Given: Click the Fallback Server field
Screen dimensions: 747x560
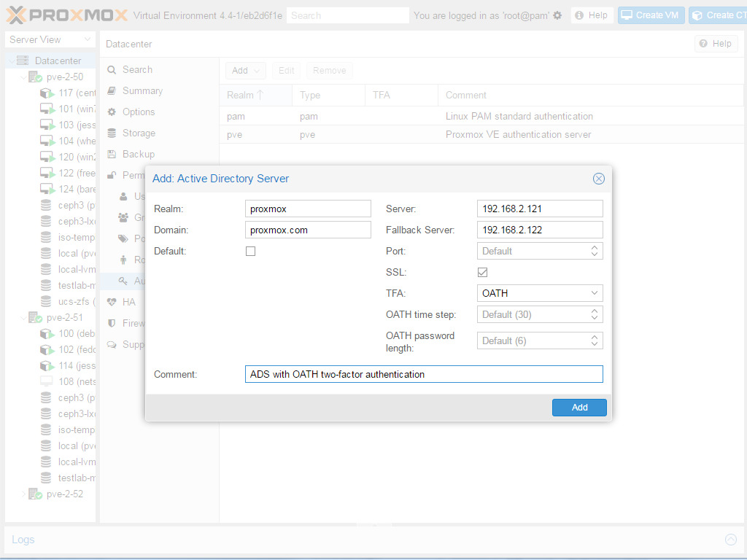Looking at the screenshot, I should [540, 230].
